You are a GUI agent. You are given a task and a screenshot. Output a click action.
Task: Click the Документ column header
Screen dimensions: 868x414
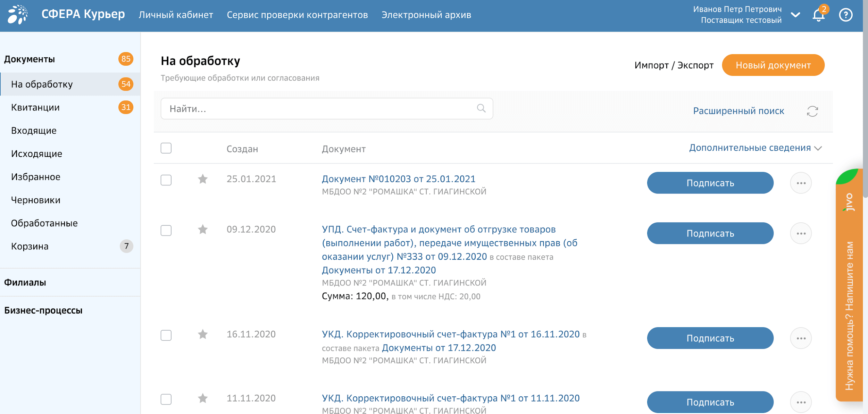(344, 149)
